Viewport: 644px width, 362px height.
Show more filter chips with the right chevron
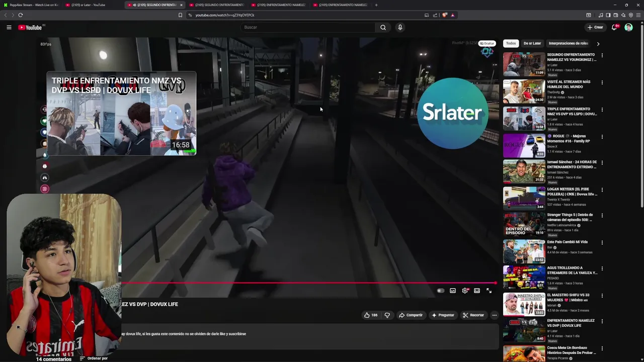(x=598, y=44)
